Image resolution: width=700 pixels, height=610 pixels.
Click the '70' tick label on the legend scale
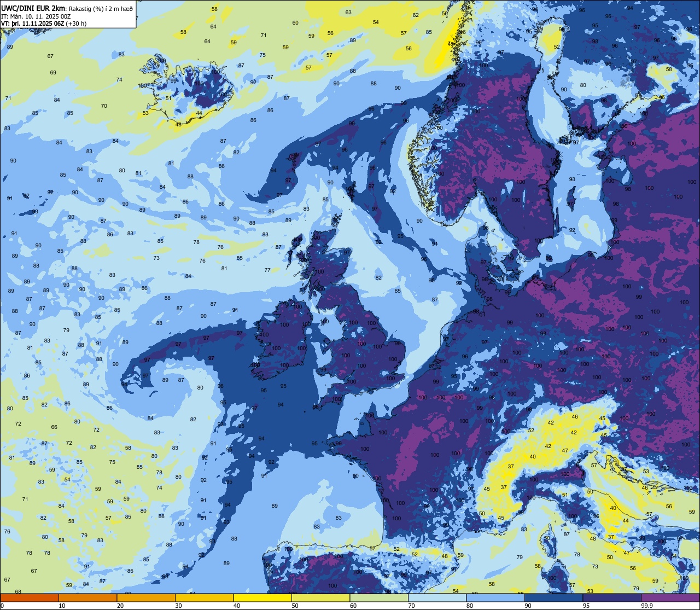click(x=412, y=606)
